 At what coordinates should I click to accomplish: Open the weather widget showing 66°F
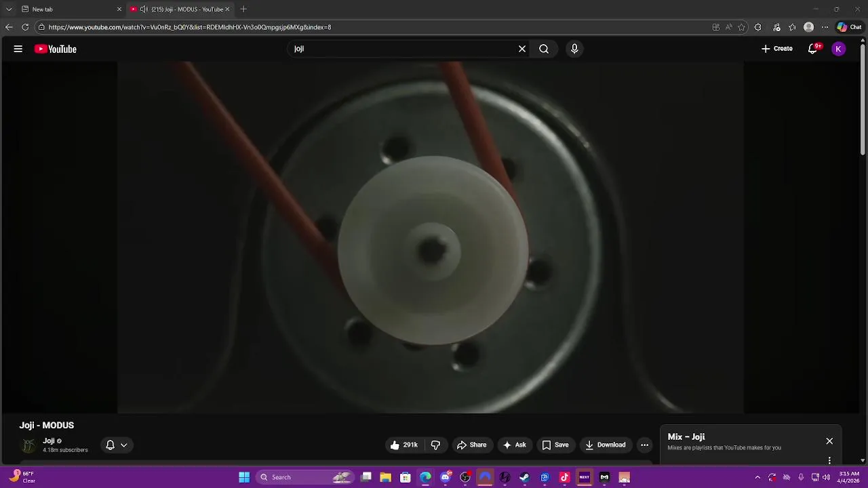pyautogui.click(x=23, y=477)
